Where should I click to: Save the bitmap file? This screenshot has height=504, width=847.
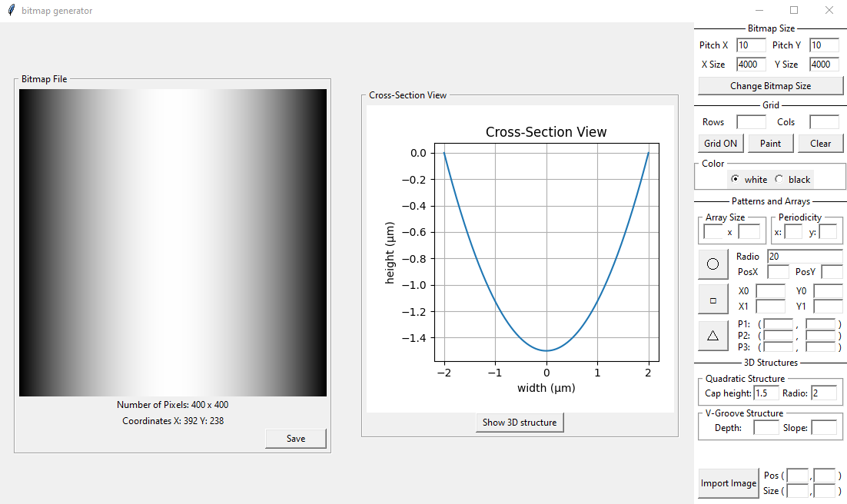pos(295,439)
